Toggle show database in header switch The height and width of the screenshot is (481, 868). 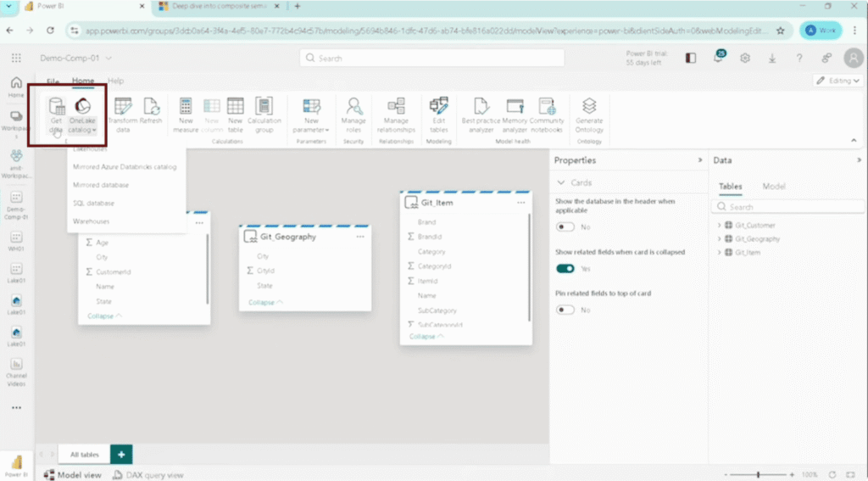click(565, 227)
